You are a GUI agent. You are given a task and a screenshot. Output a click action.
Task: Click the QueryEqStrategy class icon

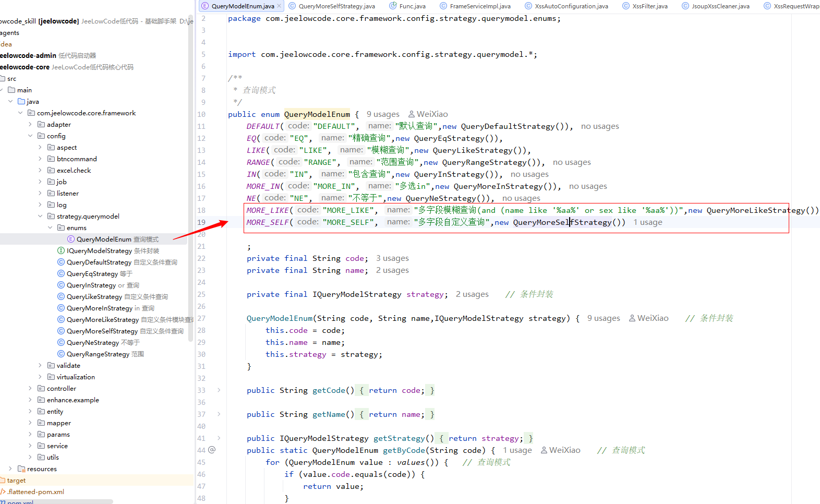61,273
